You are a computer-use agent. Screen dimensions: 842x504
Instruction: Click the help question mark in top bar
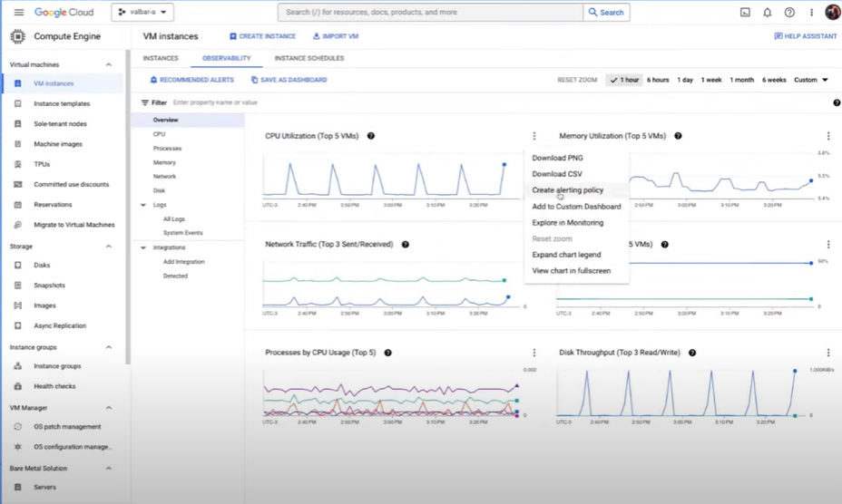click(789, 13)
